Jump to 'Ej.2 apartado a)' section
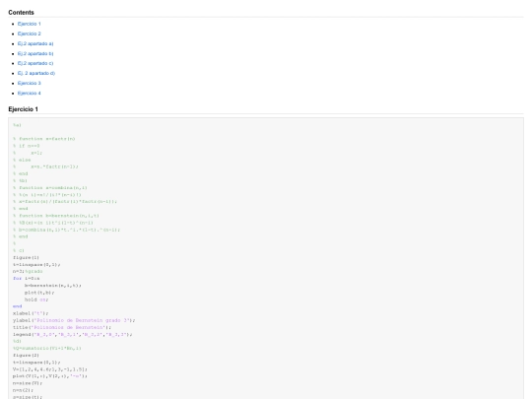 [35, 43]
